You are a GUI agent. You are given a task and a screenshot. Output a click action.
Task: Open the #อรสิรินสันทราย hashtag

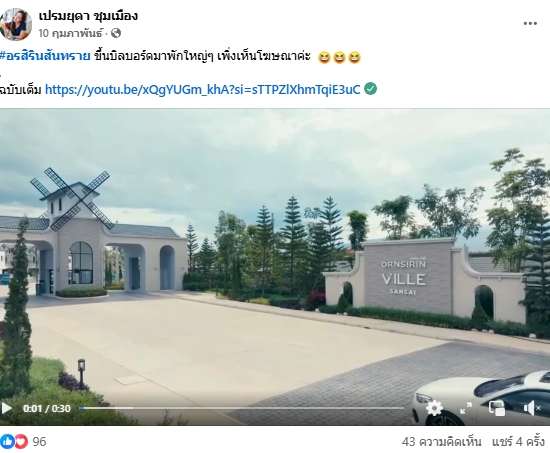tap(45, 56)
